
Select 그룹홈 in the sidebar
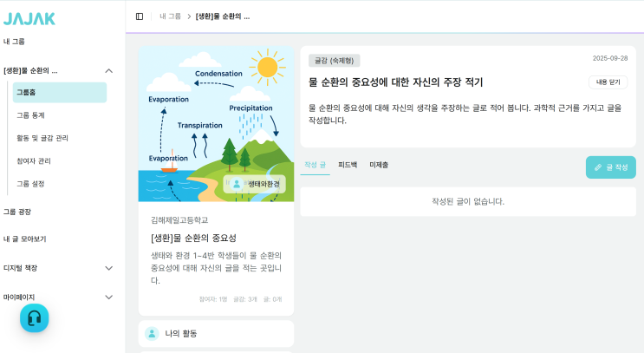(60, 93)
